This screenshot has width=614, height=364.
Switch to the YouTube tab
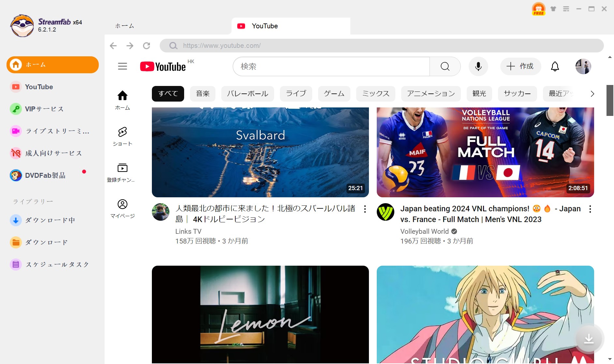291,26
